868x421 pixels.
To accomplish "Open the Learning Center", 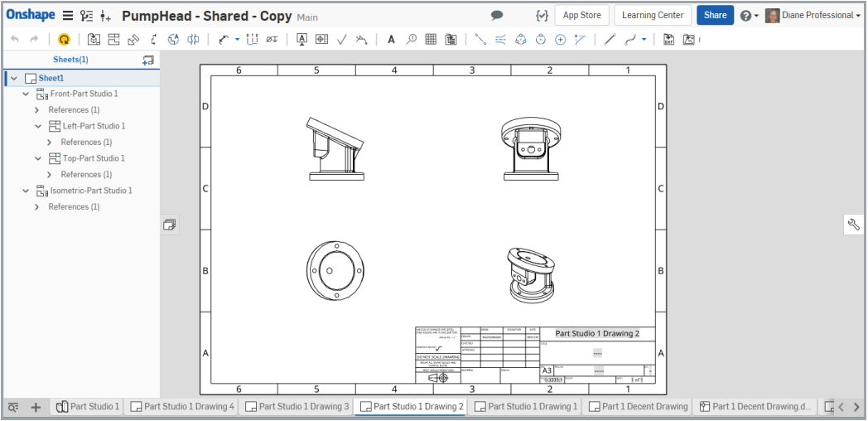I will click(653, 15).
